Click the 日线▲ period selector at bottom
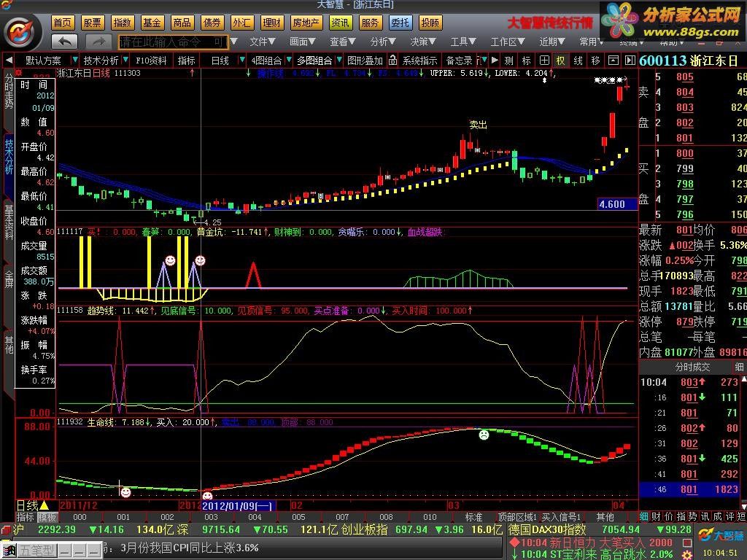 (x=32, y=505)
